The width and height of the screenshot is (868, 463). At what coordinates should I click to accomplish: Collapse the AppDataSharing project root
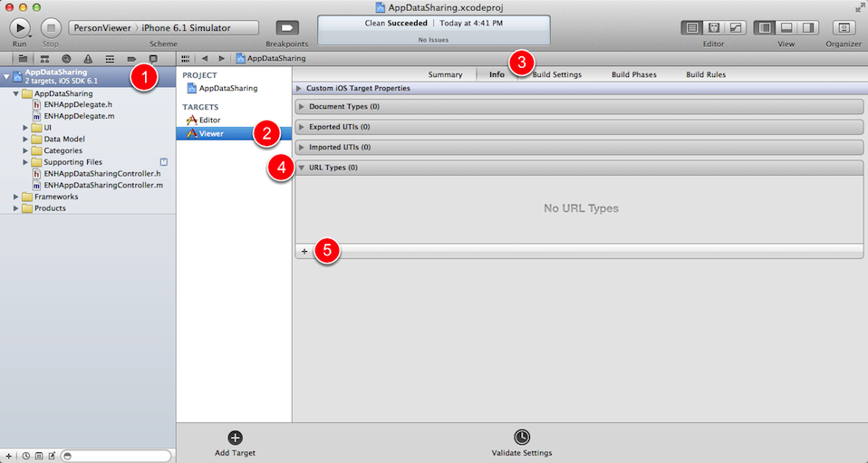[6, 76]
